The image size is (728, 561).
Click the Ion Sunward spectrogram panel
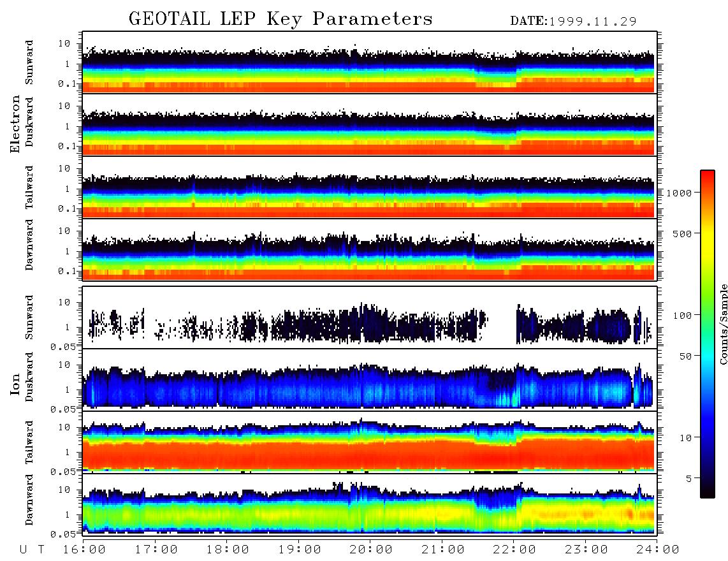coord(370,317)
